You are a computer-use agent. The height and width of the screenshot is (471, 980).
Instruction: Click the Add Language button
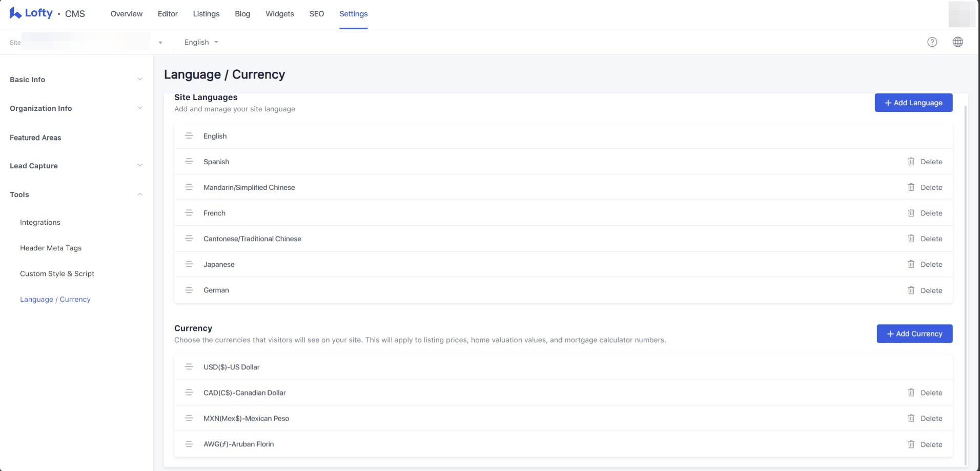pos(913,103)
